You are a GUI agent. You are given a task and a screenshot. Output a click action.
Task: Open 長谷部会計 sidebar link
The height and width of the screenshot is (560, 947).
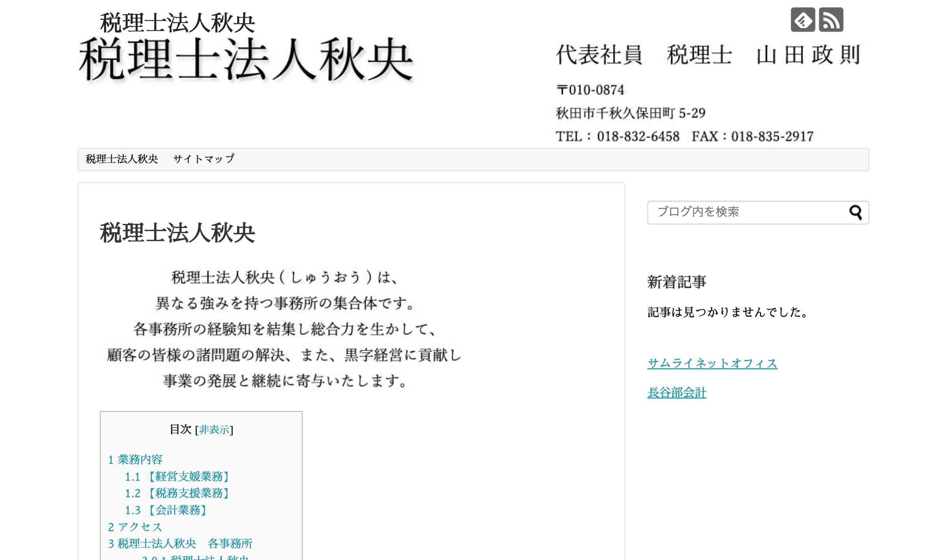pos(677,393)
